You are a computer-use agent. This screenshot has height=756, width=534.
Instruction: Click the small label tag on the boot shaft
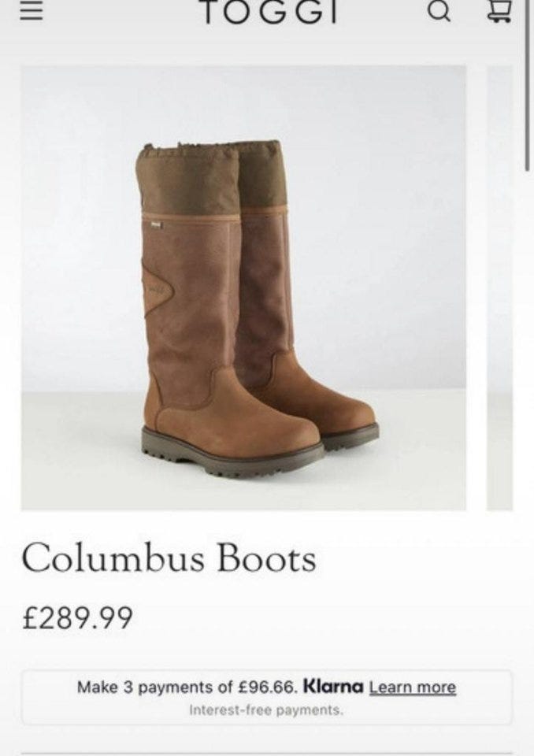point(155,224)
